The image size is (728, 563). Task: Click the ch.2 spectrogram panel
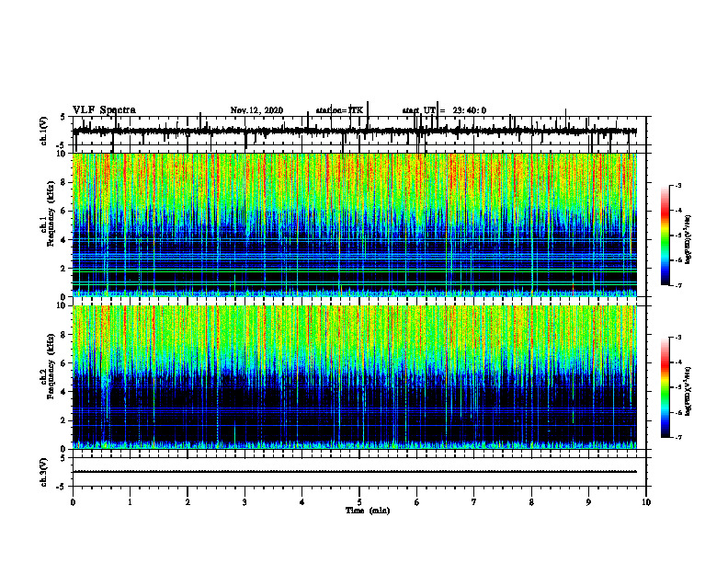pos(354,377)
